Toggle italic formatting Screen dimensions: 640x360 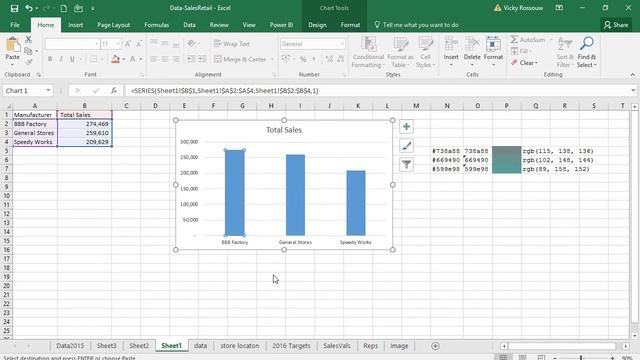coord(61,59)
